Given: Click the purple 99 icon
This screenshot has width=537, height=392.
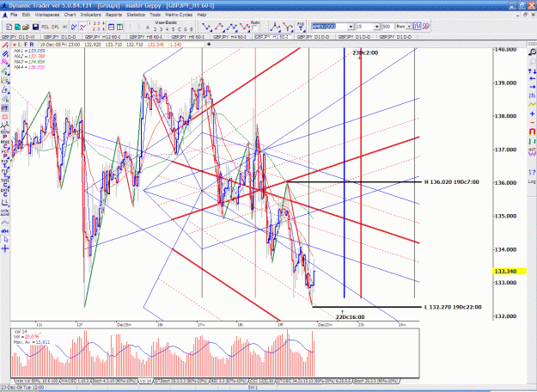Looking at the screenshot, I should 425,27.
